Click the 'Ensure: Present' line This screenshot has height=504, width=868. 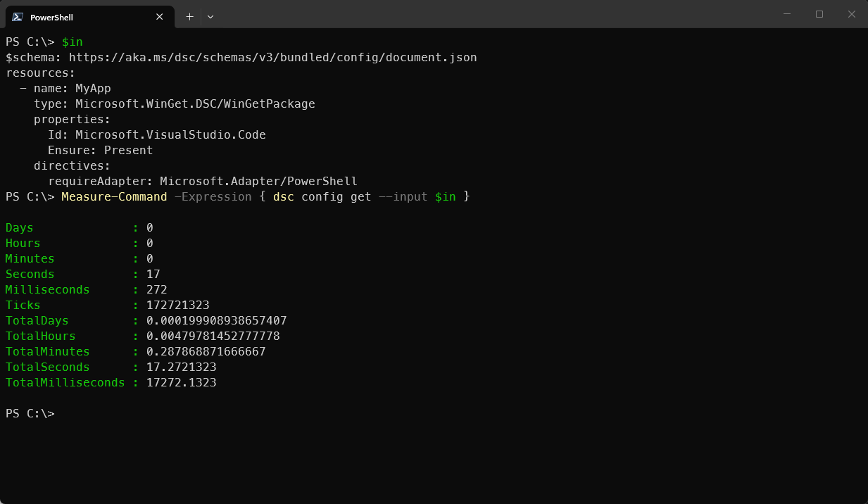pyautogui.click(x=101, y=150)
